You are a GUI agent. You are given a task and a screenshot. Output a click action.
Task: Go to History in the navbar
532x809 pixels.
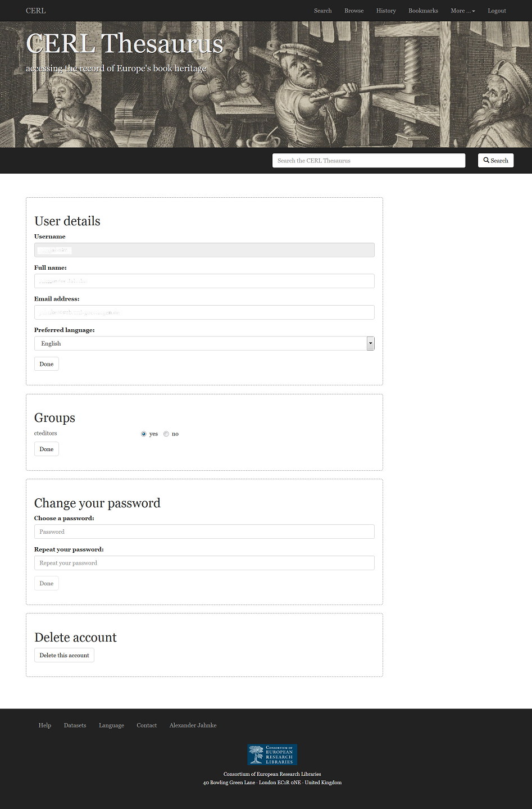point(386,11)
